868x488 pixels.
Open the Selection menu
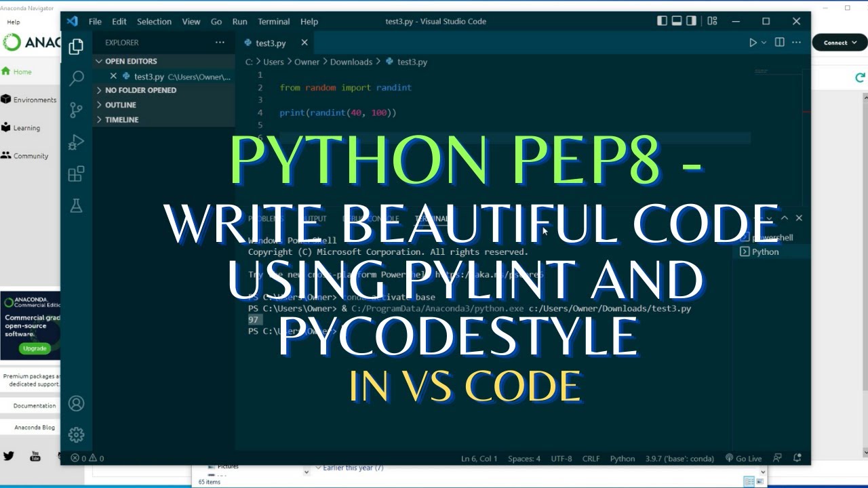coord(154,21)
